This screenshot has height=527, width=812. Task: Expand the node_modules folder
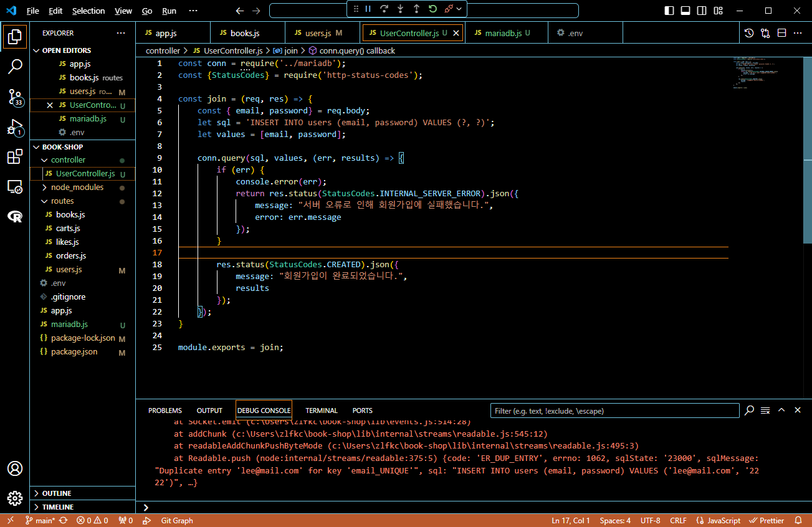[82, 188]
